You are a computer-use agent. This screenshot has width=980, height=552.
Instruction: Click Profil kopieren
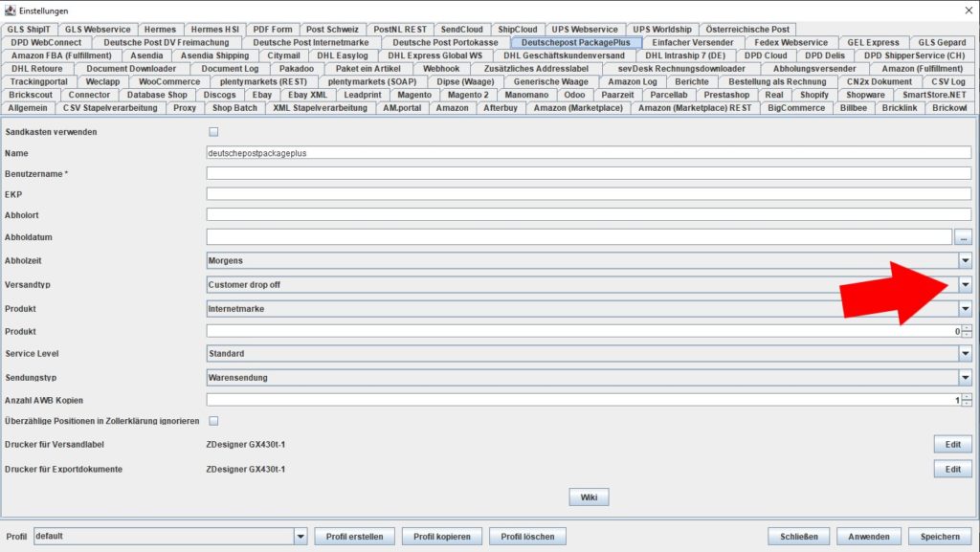pyautogui.click(x=442, y=537)
